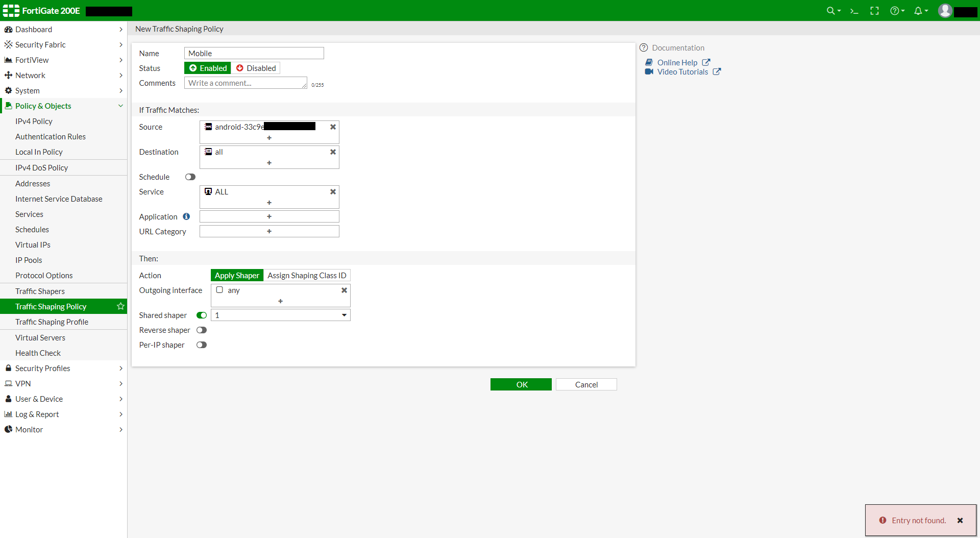980x538 pixels.
Task: Open the user avatar menu
Action: (x=945, y=11)
